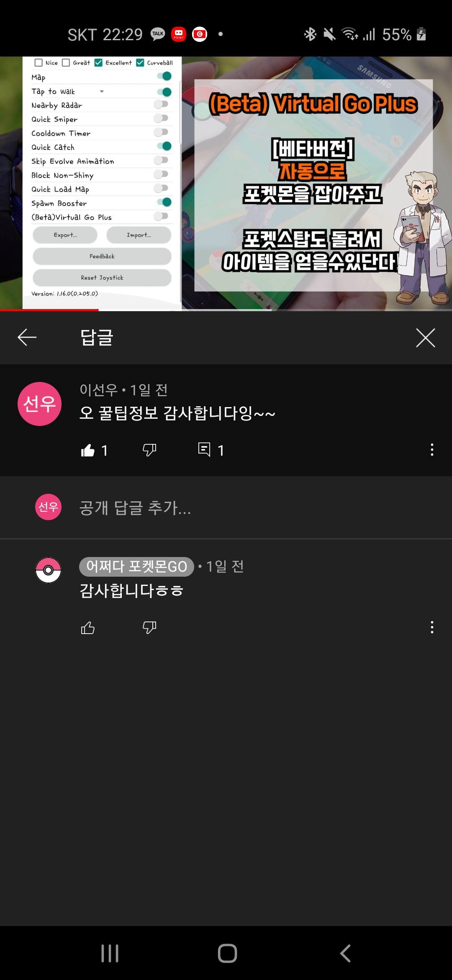
Task: Open the 이선우 pink profile avatar
Action: tap(40, 404)
